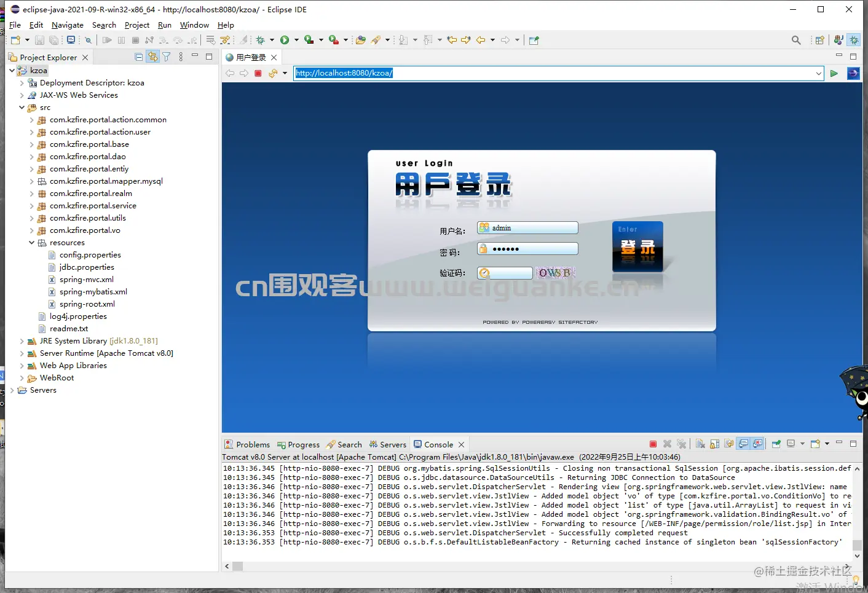
Task: Click the blue 登录 login button
Action: (637, 246)
